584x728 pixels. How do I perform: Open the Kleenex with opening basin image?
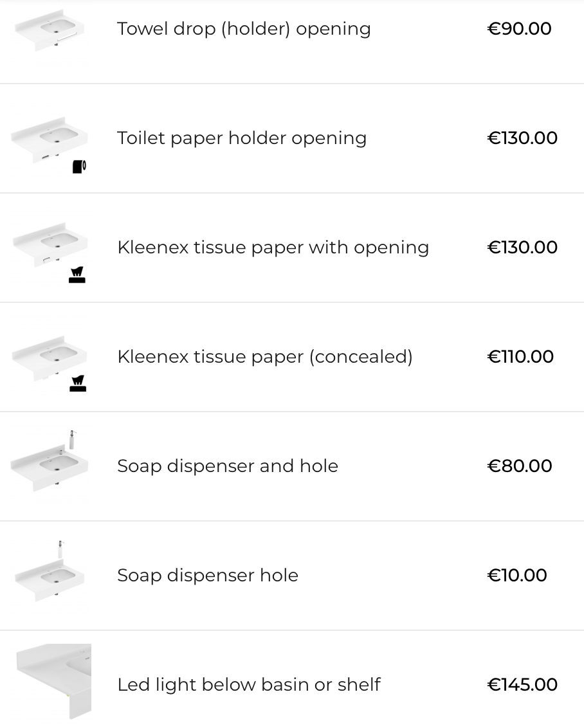(49, 244)
